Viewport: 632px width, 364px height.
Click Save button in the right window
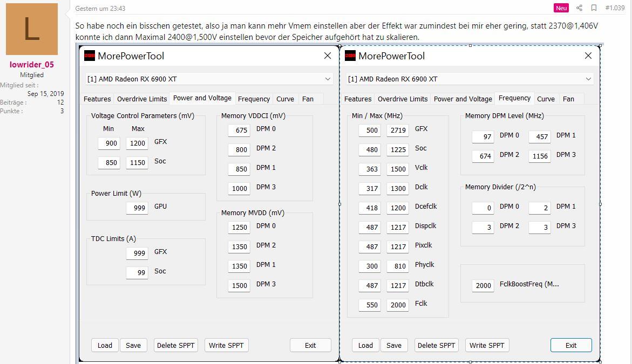394,345
